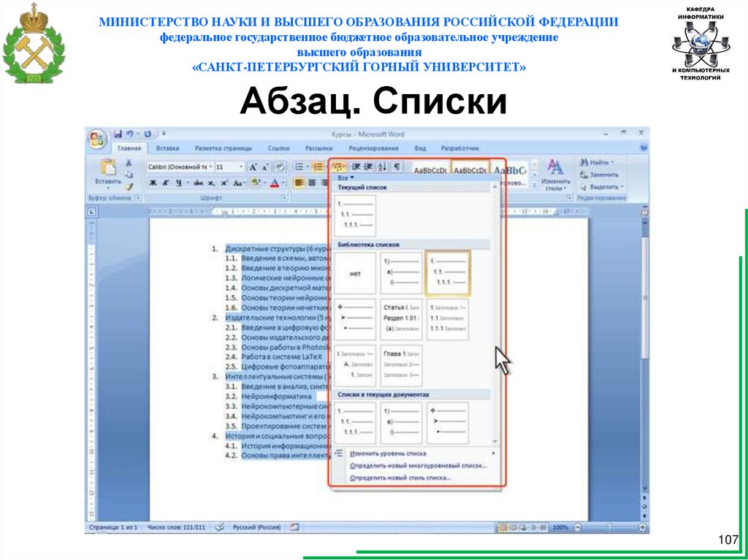The width and height of the screenshot is (748, 560).
Task: Switch to Print Layout view in status bar
Action: tap(503, 527)
